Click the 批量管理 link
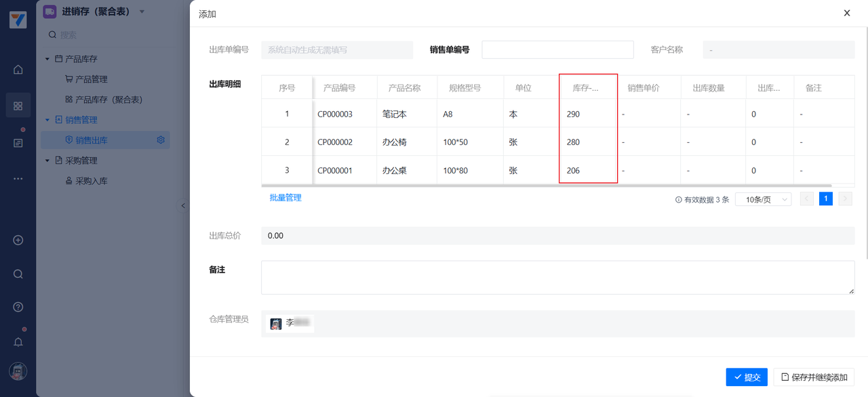This screenshot has height=397, width=868. pos(285,198)
